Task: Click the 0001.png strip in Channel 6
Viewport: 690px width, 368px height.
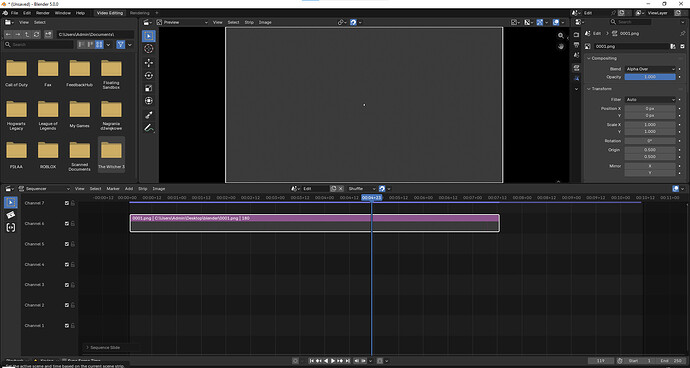Action: pos(315,223)
